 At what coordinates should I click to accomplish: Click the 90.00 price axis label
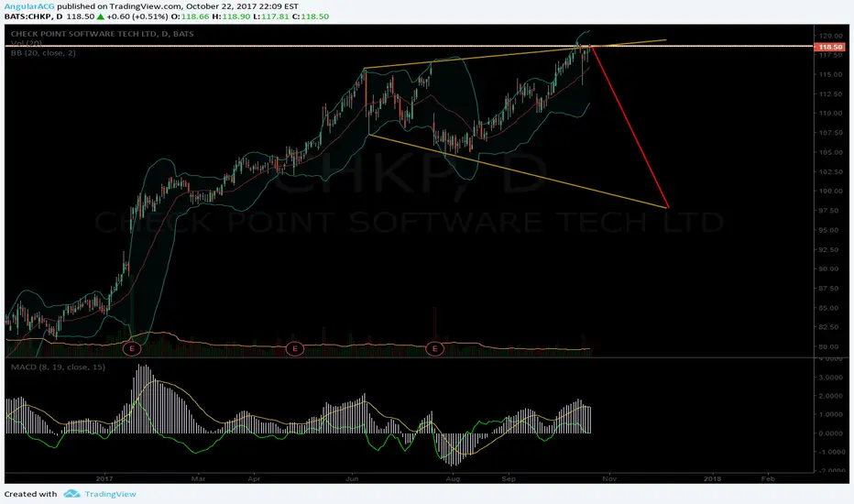[x=830, y=268]
